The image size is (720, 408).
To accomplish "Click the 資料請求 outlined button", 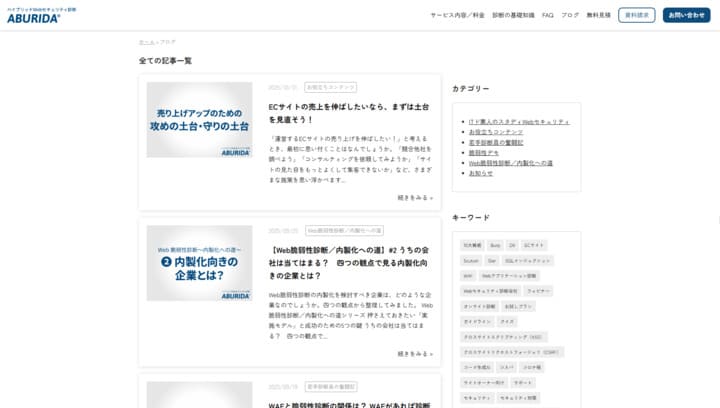I will pos(636,15).
